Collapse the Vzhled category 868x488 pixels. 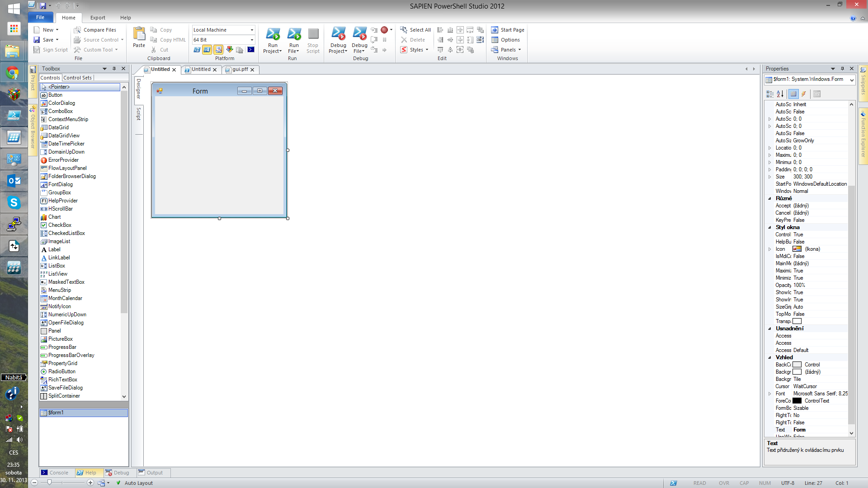tap(770, 357)
